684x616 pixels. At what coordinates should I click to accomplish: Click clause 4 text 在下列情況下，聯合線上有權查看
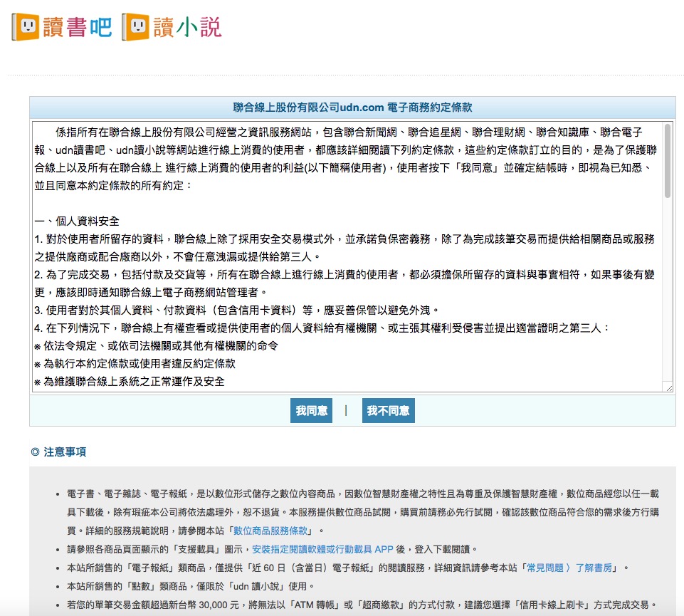[322, 328]
